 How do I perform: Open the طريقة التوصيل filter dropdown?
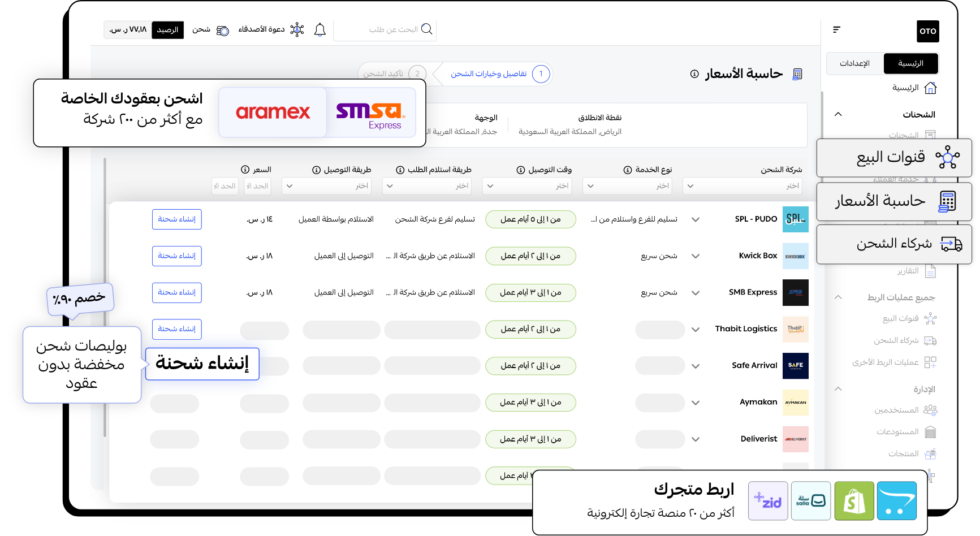[327, 186]
